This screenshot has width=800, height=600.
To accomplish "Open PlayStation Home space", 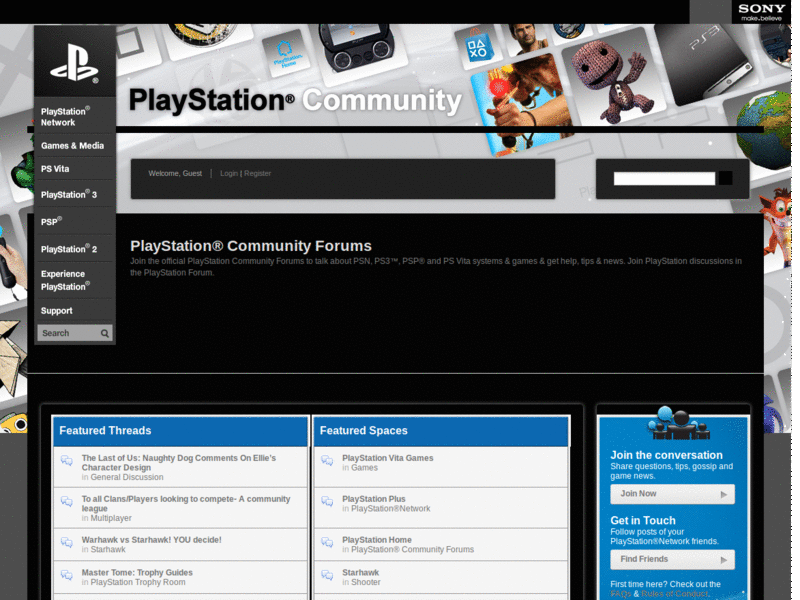I will tap(377, 540).
